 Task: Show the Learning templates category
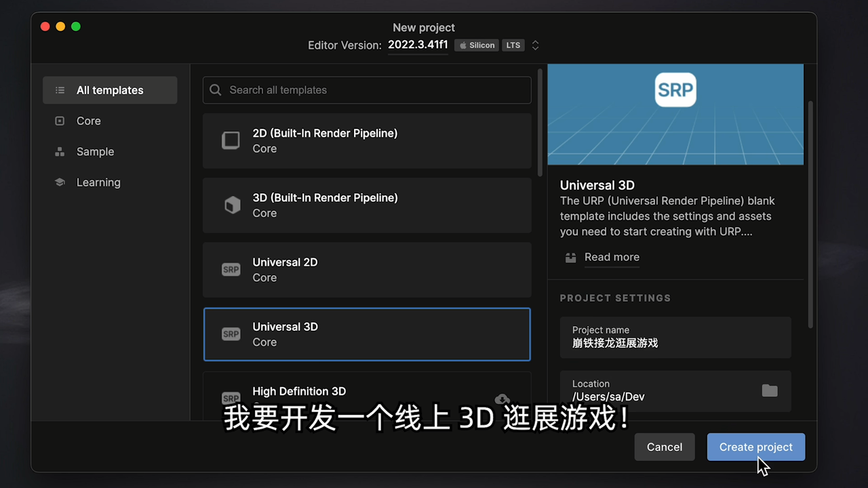(98, 182)
